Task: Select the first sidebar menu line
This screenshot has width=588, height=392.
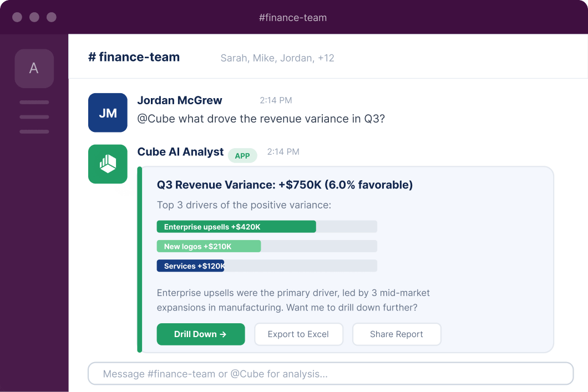Action: tap(34, 103)
